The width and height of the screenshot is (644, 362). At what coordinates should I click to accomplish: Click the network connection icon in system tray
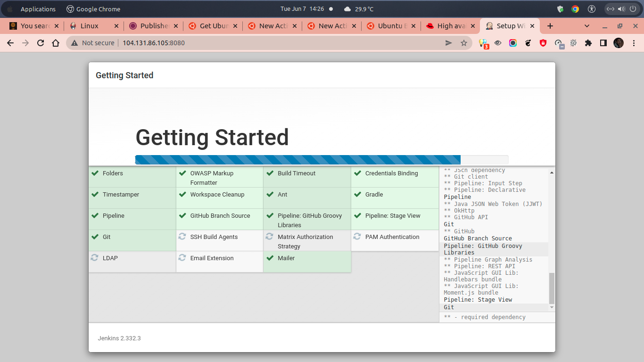(x=610, y=9)
